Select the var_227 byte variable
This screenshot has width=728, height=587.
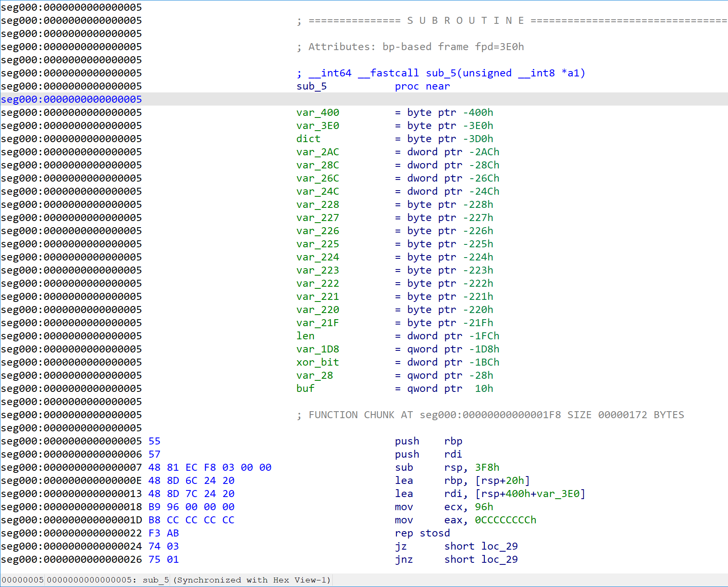(x=318, y=218)
